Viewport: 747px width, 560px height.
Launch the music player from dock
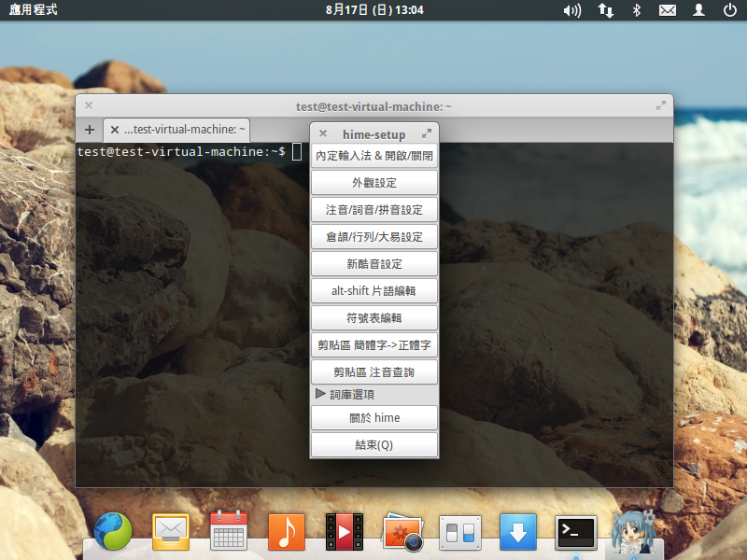[287, 532]
